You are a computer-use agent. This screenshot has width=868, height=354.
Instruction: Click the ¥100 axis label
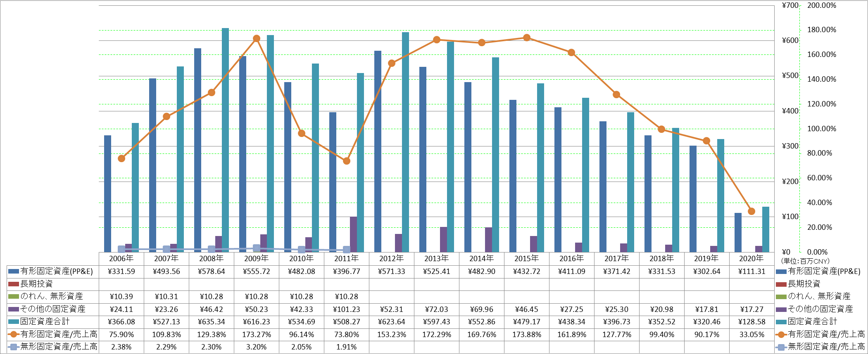point(790,217)
